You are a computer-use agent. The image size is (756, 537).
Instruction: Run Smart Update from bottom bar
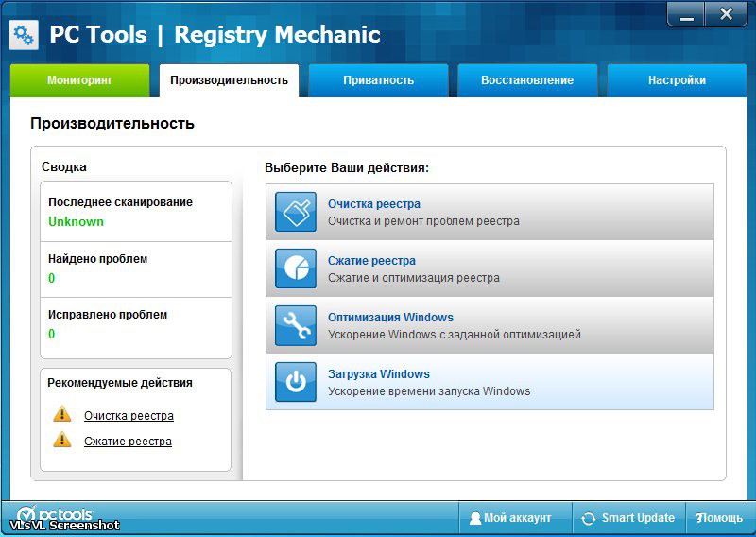click(x=628, y=518)
